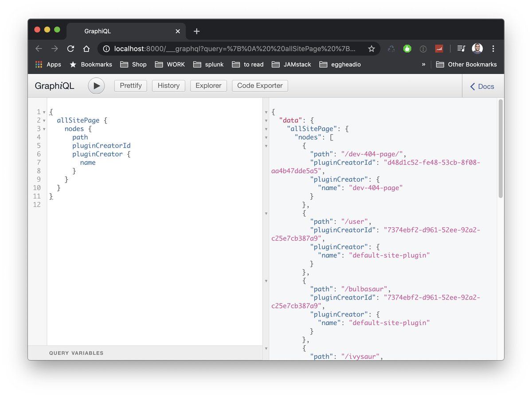Image resolution: width=532 pixels, height=397 pixels.
Task: Click the results pane vertical scrollbar
Action: (501, 148)
